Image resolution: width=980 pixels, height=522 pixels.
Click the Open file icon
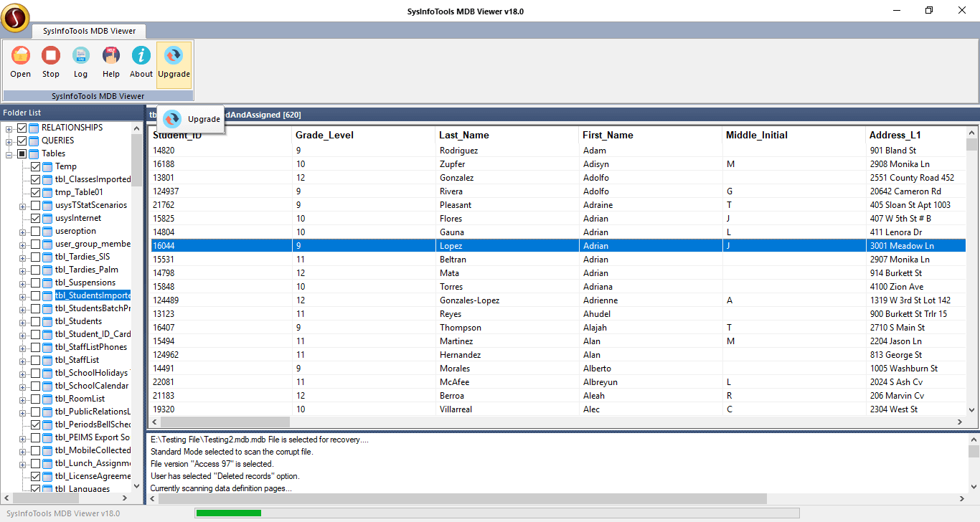(21, 56)
